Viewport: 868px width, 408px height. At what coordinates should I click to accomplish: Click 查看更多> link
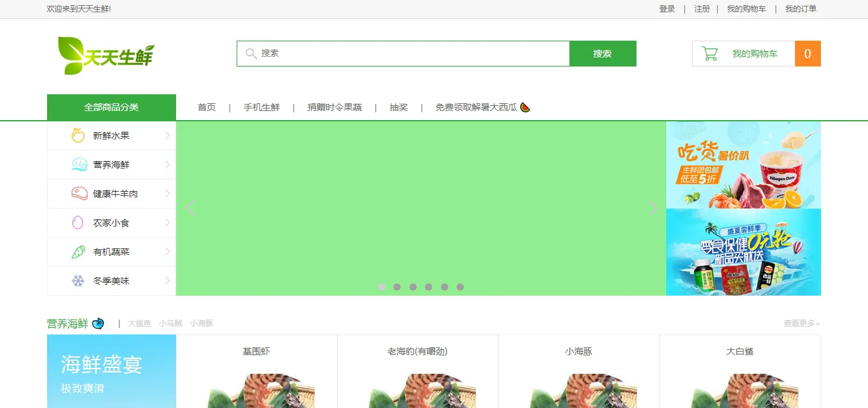point(802,323)
